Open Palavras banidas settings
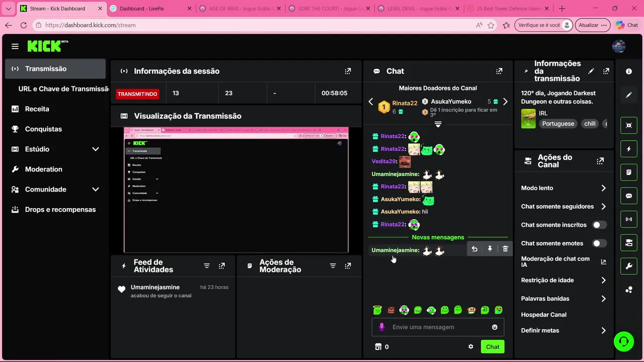Image resolution: width=644 pixels, height=362 pixels. point(563,299)
